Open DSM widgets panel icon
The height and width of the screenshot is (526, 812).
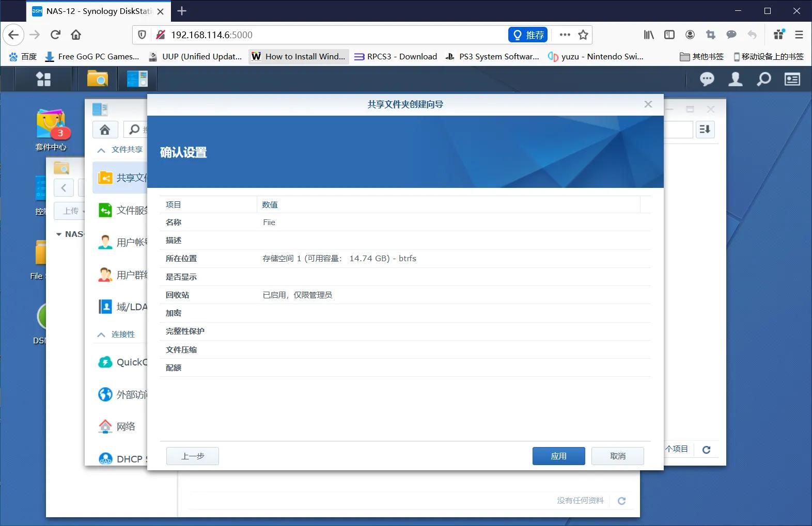[x=792, y=79]
